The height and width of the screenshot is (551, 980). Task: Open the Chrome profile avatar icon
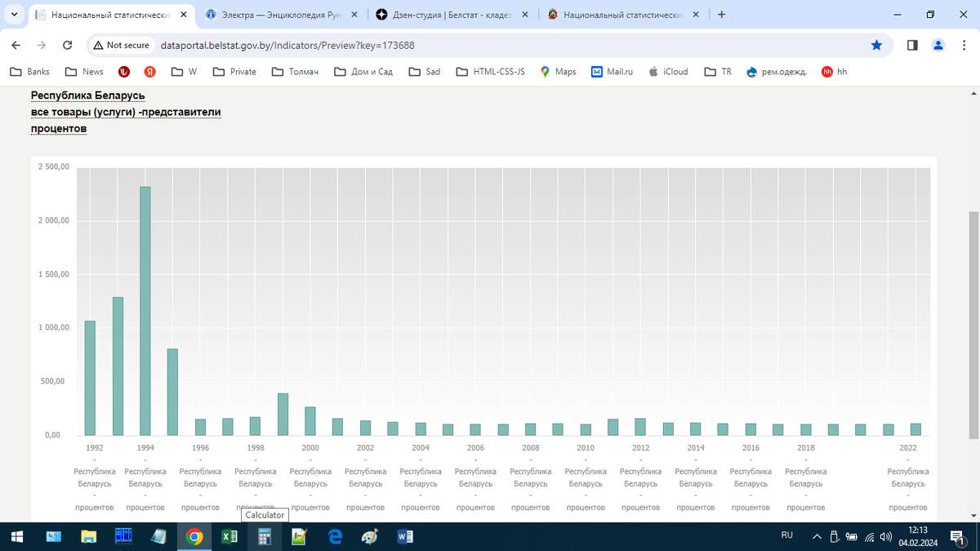(x=938, y=45)
